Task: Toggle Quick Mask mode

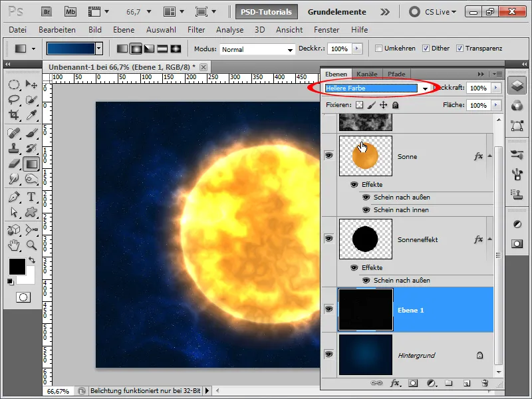Action: click(x=23, y=297)
